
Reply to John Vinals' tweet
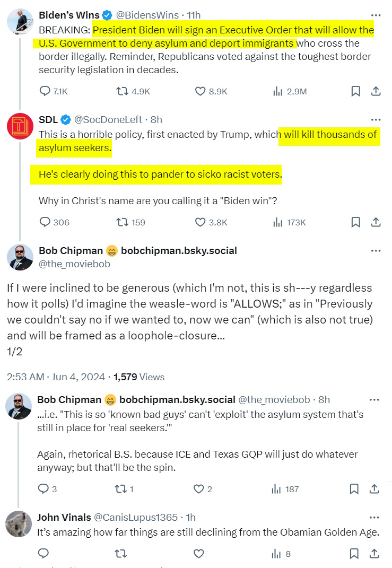pyautogui.click(x=44, y=554)
